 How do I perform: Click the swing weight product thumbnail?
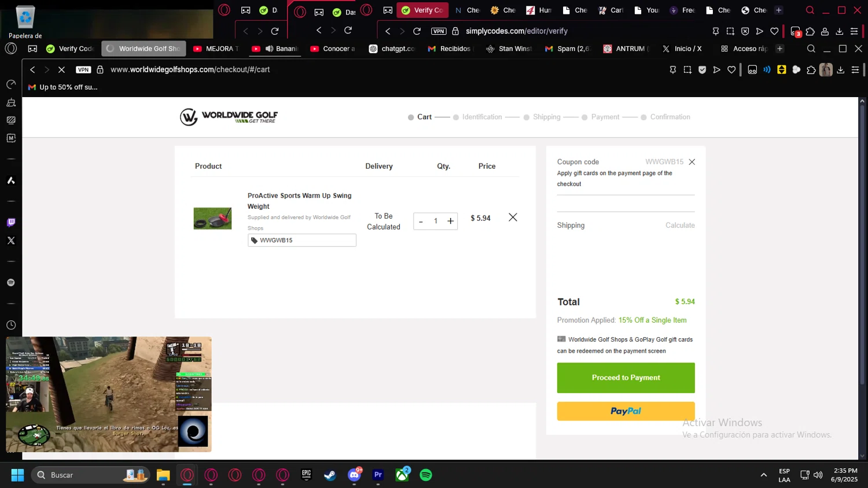tap(212, 219)
